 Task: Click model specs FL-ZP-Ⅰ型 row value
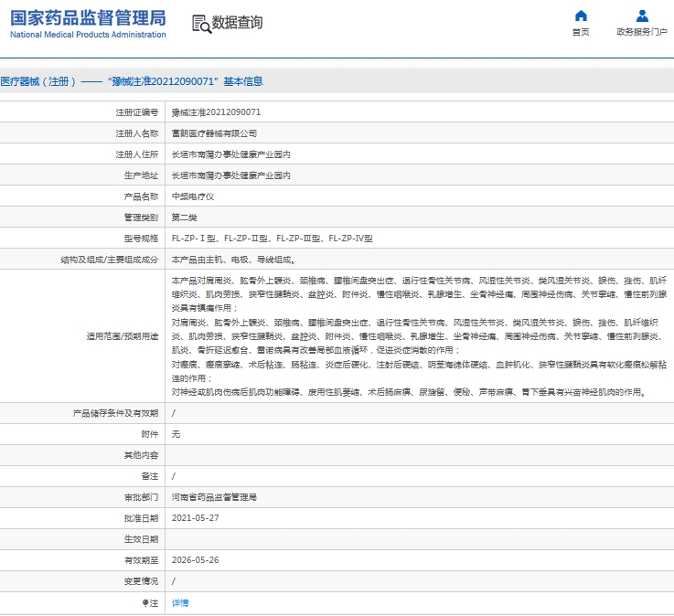coord(272,239)
